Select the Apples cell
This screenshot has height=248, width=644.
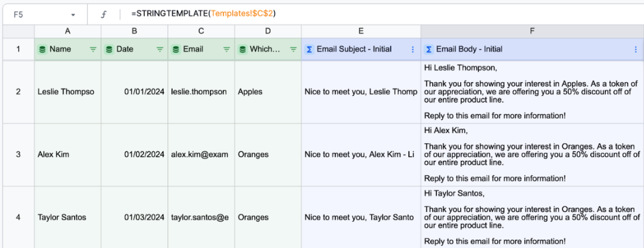[268, 92]
